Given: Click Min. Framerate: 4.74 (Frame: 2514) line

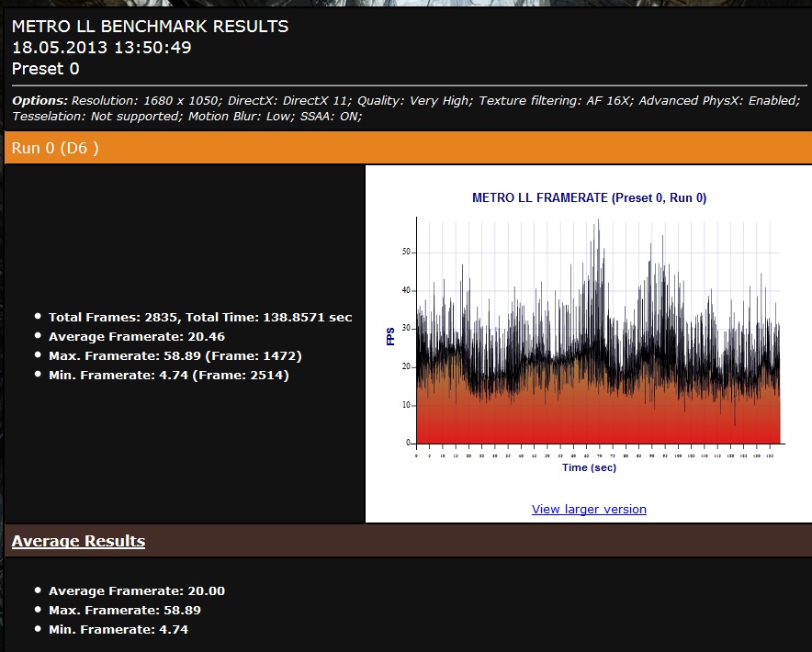Looking at the screenshot, I should point(169,375).
